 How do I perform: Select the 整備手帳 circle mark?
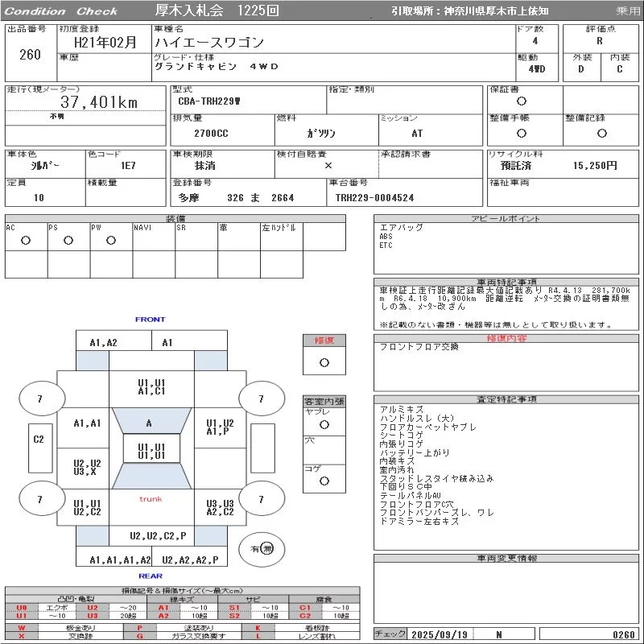(x=522, y=133)
